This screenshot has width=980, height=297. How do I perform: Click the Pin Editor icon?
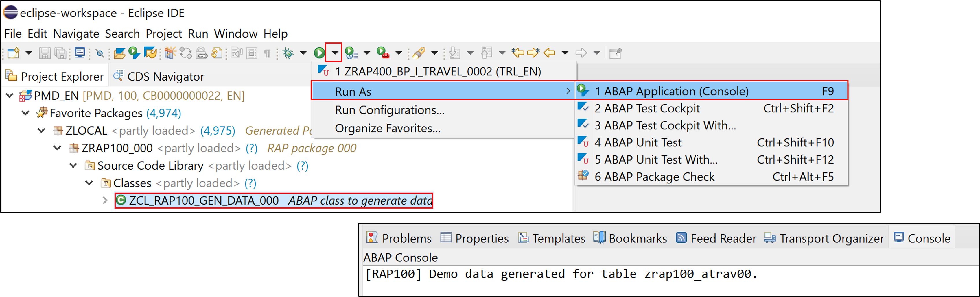tap(616, 53)
